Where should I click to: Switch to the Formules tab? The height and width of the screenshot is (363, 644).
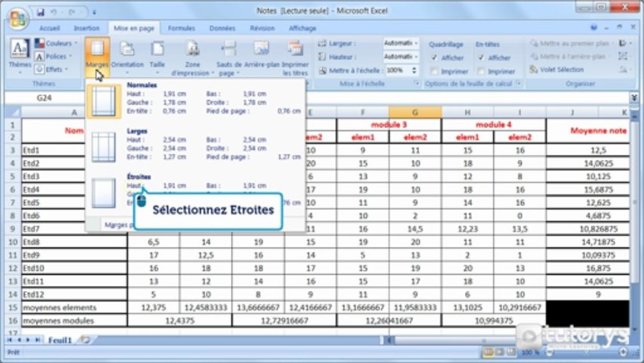pyautogui.click(x=181, y=29)
